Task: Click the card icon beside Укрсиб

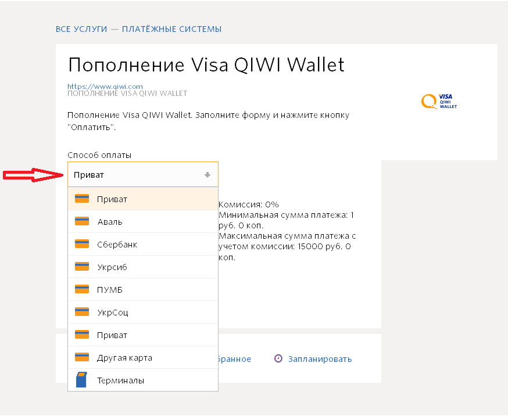Action: pos(82,267)
